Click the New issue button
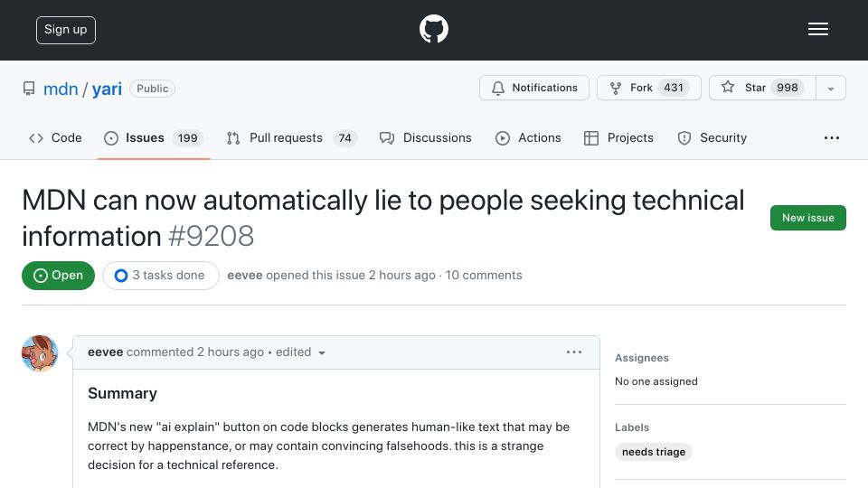The image size is (868, 488). click(x=807, y=218)
